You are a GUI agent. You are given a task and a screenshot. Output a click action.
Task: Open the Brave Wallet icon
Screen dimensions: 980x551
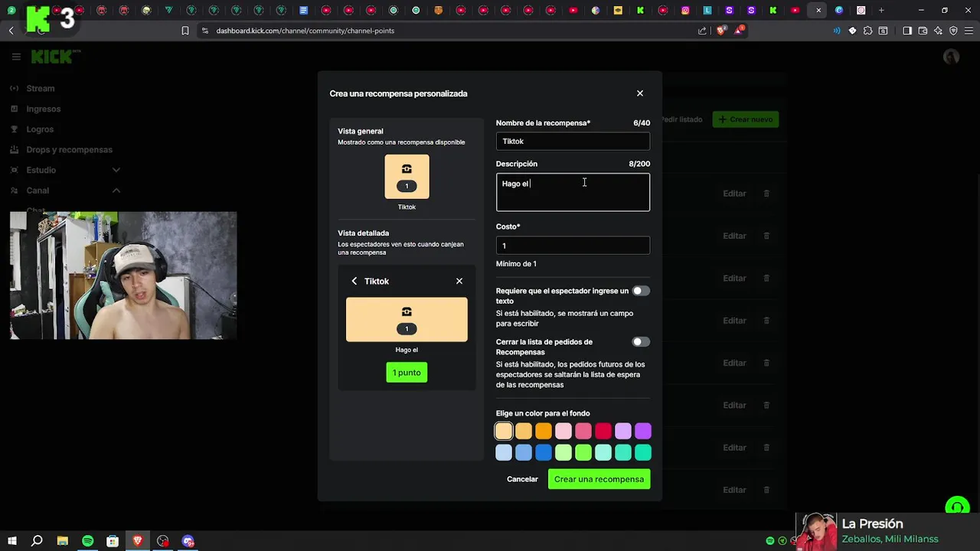[923, 31]
